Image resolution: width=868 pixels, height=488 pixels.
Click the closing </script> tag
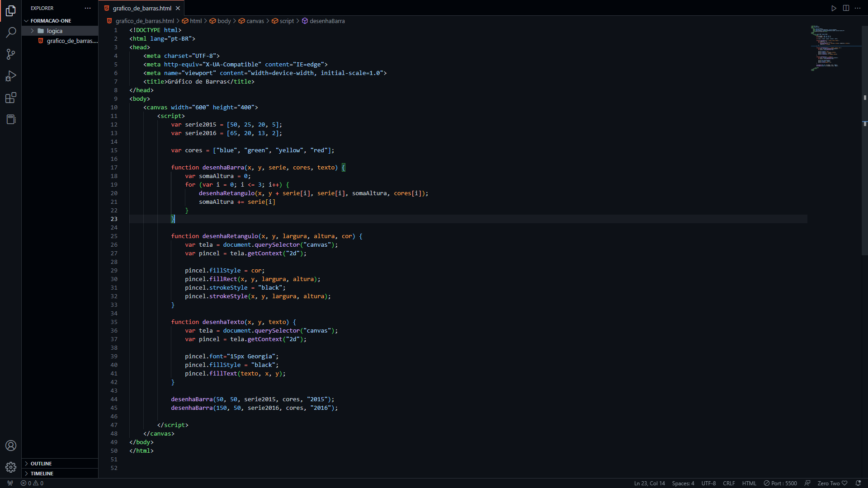pos(173,425)
